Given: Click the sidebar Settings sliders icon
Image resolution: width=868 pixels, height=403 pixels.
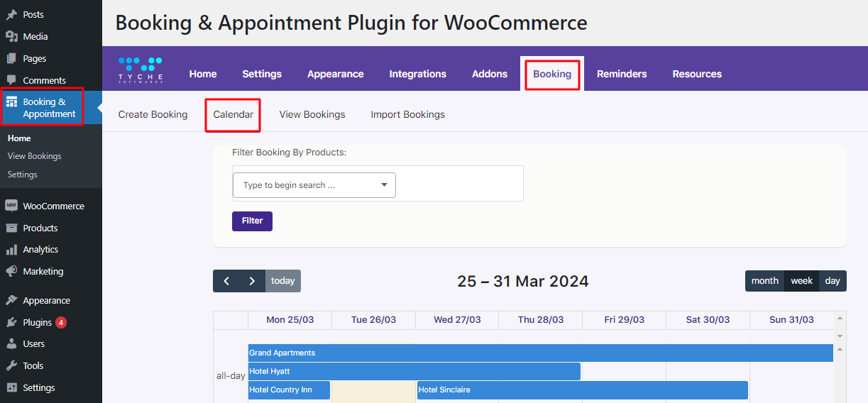Looking at the screenshot, I should click(x=11, y=387).
